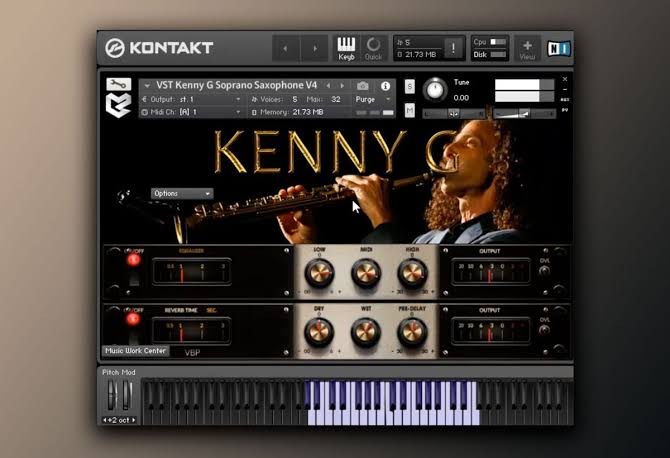Click the next instrument arrow in header

(x=343, y=86)
